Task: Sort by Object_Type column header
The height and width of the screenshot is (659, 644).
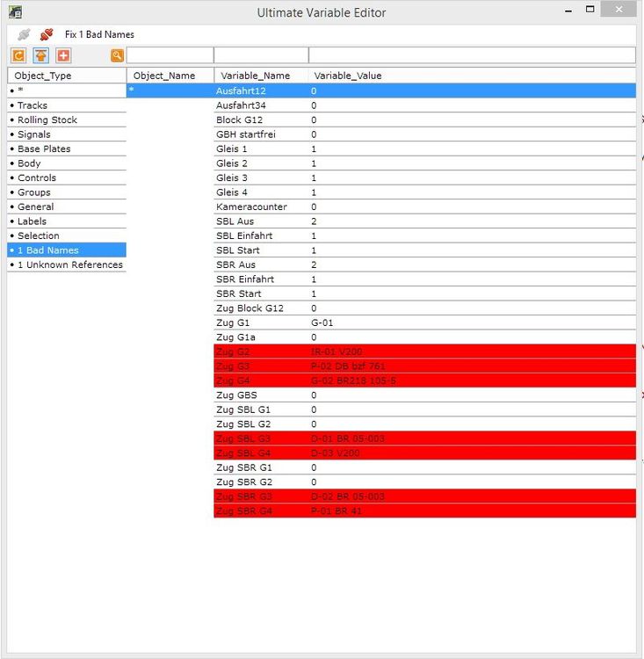Action: [67, 76]
